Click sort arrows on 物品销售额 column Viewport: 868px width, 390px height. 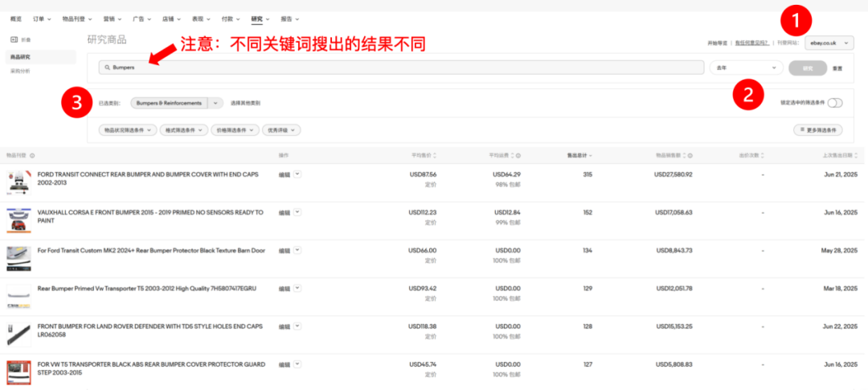[685, 156]
